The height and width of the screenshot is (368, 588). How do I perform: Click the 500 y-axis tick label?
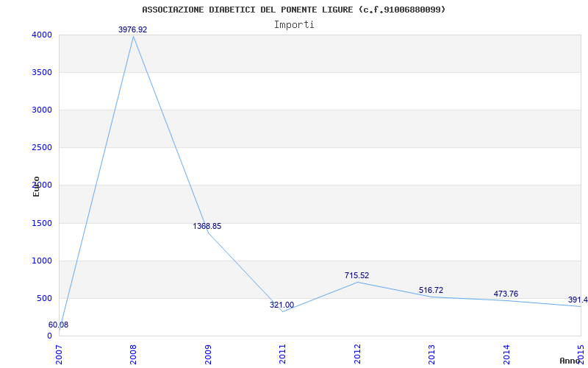(x=43, y=299)
